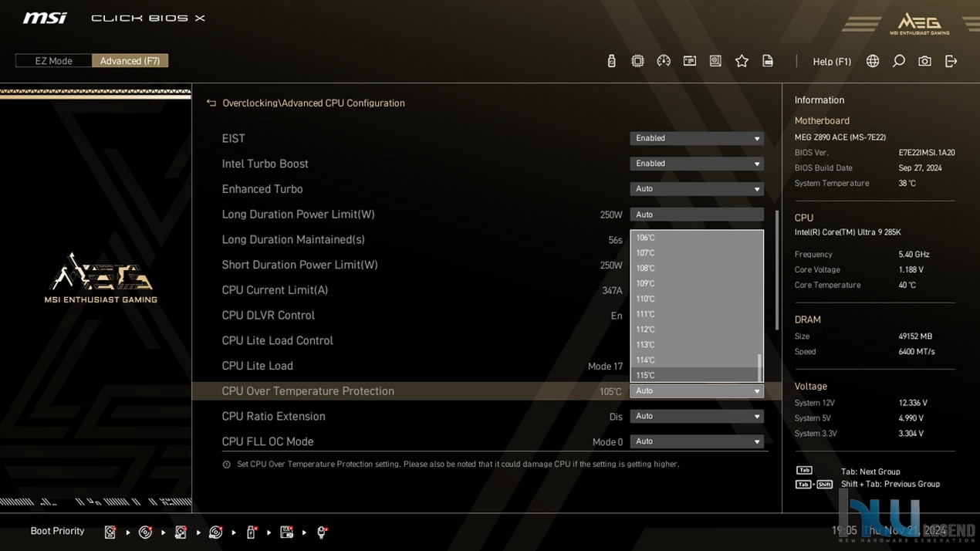Change language with the globe icon
This screenshot has width=980, height=551.
pos(873,61)
